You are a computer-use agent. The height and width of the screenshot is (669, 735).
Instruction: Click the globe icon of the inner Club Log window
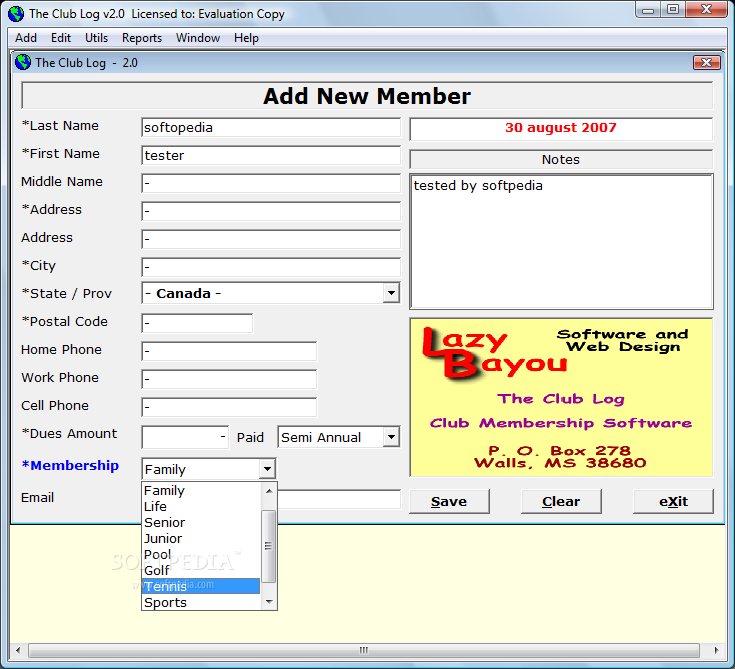22,62
